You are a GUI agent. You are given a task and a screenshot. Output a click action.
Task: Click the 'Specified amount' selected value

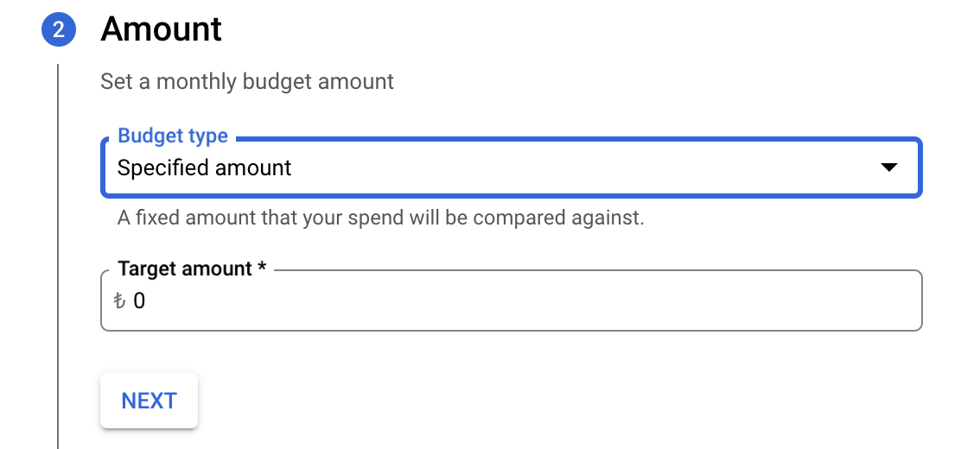point(204,168)
